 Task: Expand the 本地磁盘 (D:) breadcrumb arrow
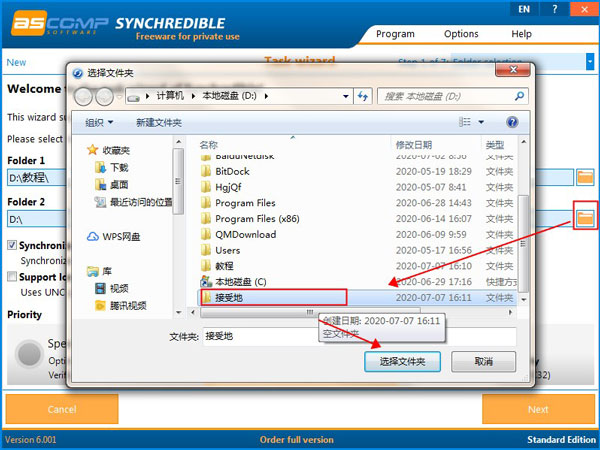pos(266,96)
